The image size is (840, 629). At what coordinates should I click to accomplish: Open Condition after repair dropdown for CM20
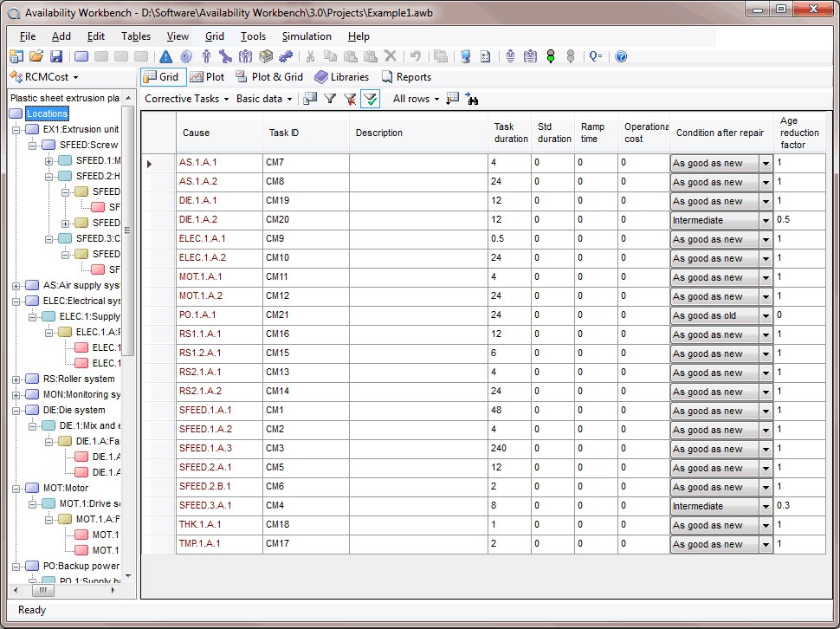coord(765,220)
